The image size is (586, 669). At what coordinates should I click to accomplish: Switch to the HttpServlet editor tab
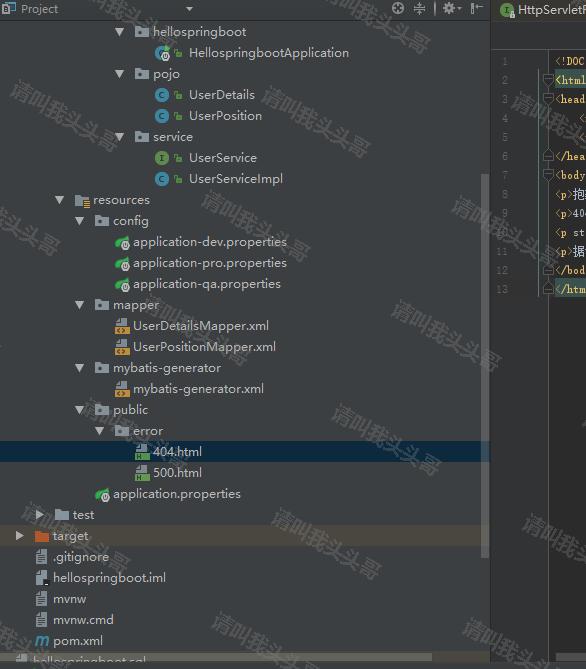[544, 10]
